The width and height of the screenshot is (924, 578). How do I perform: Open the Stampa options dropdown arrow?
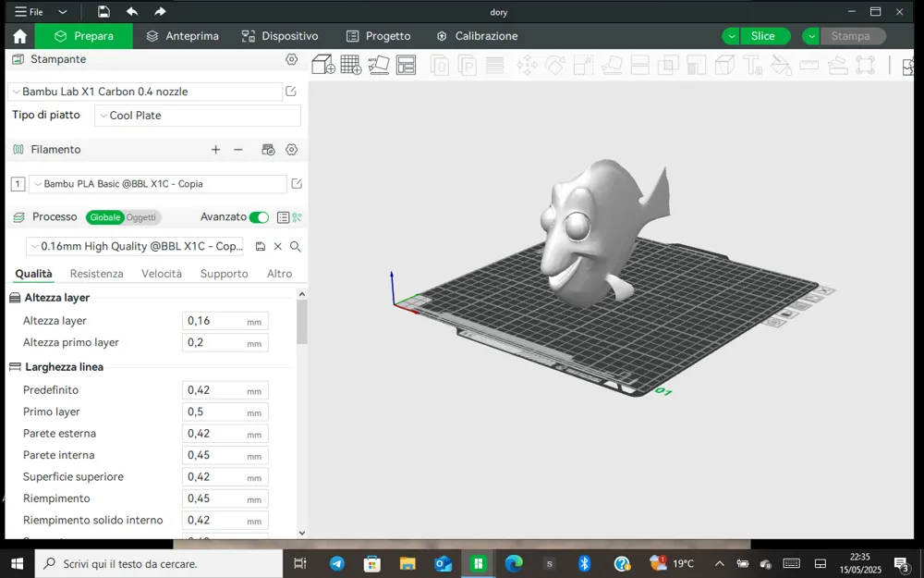point(811,37)
